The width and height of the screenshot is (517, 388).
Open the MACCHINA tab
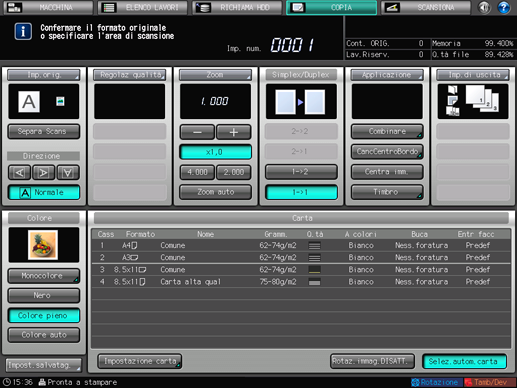coord(48,7)
